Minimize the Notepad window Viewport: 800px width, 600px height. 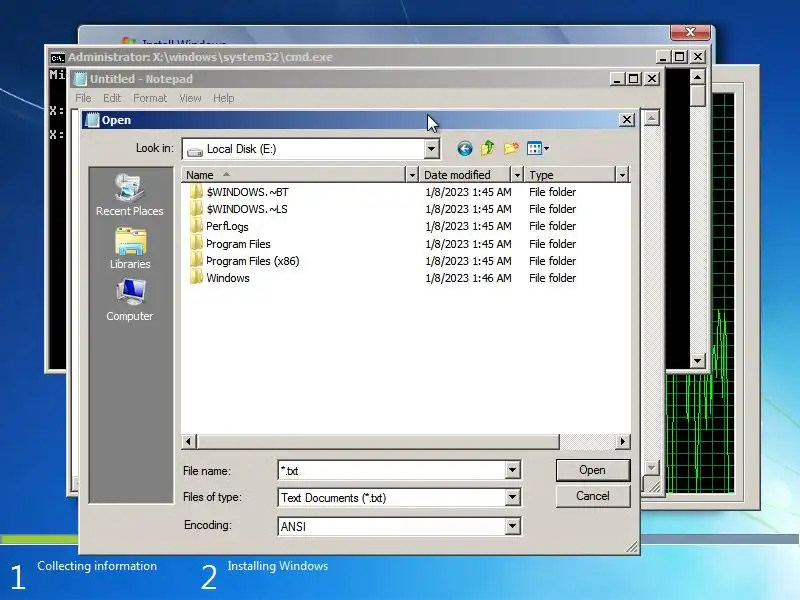617,79
